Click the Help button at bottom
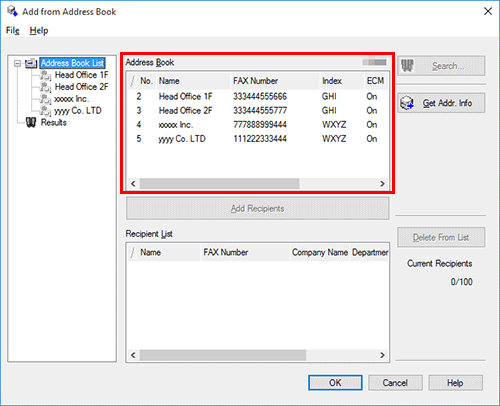500x406 pixels. click(x=455, y=383)
